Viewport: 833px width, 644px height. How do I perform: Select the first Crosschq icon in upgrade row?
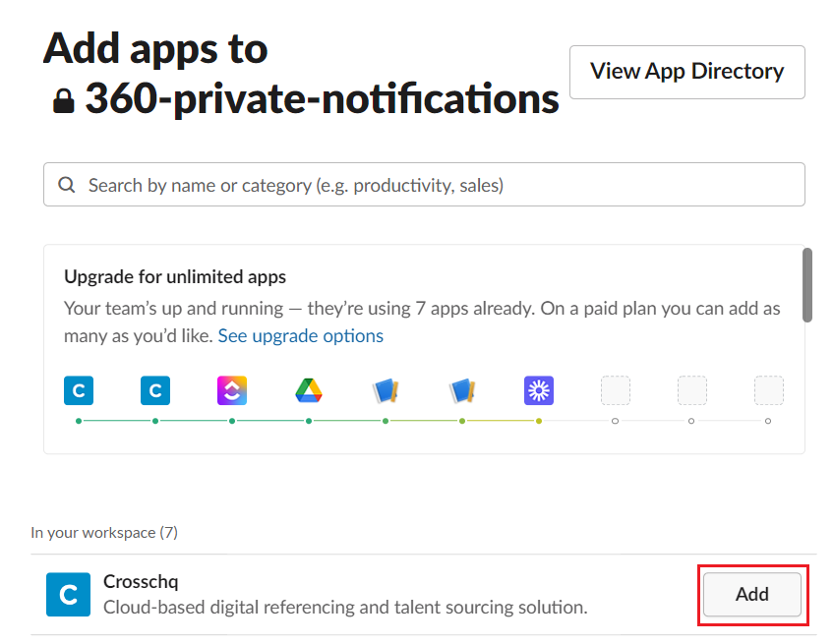pyautogui.click(x=79, y=390)
